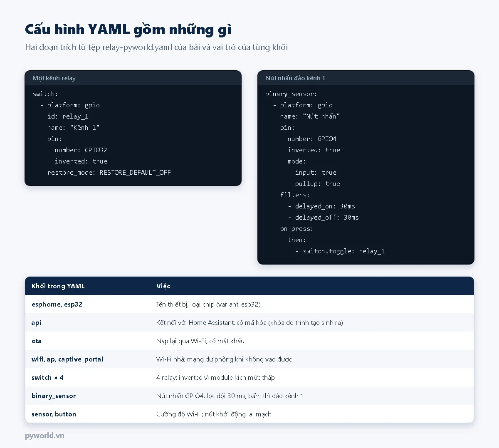499x448 pixels.
Task: Click the "input: true" code line
Action: pos(316,173)
